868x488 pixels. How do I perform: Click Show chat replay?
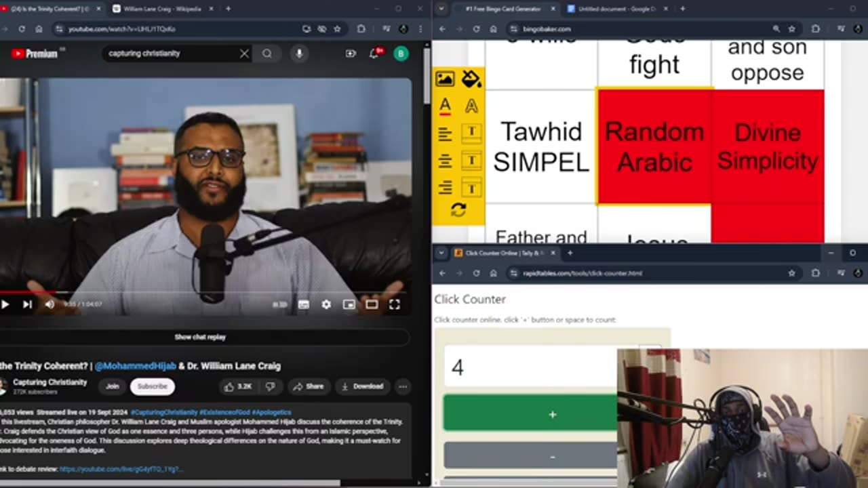[200, 337]
